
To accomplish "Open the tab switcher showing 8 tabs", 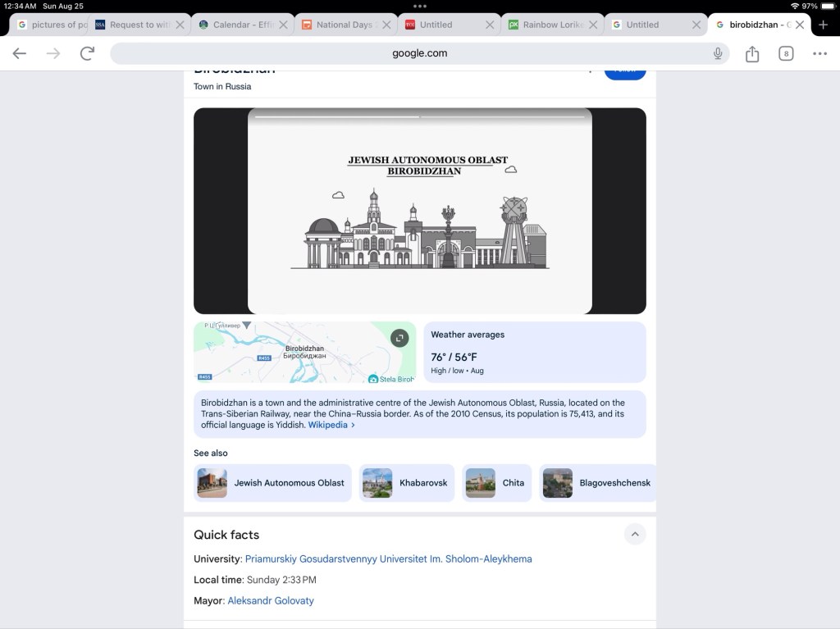I will (x=786, y=53).
